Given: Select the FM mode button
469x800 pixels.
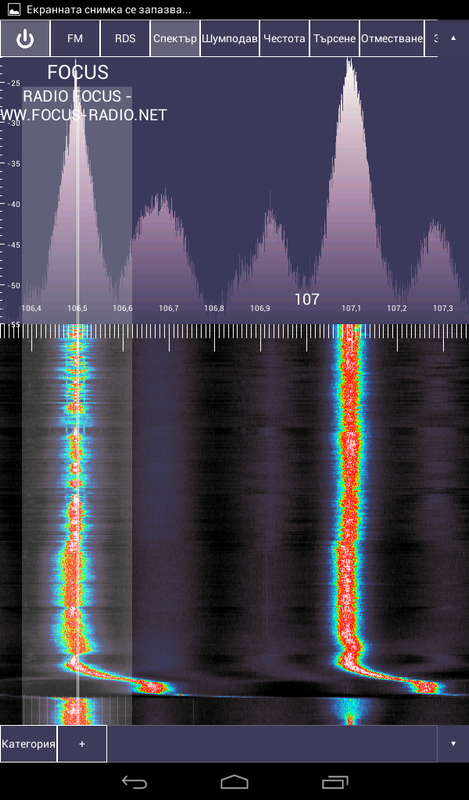Looking at the screenshot, I should (x=75, y=39).
